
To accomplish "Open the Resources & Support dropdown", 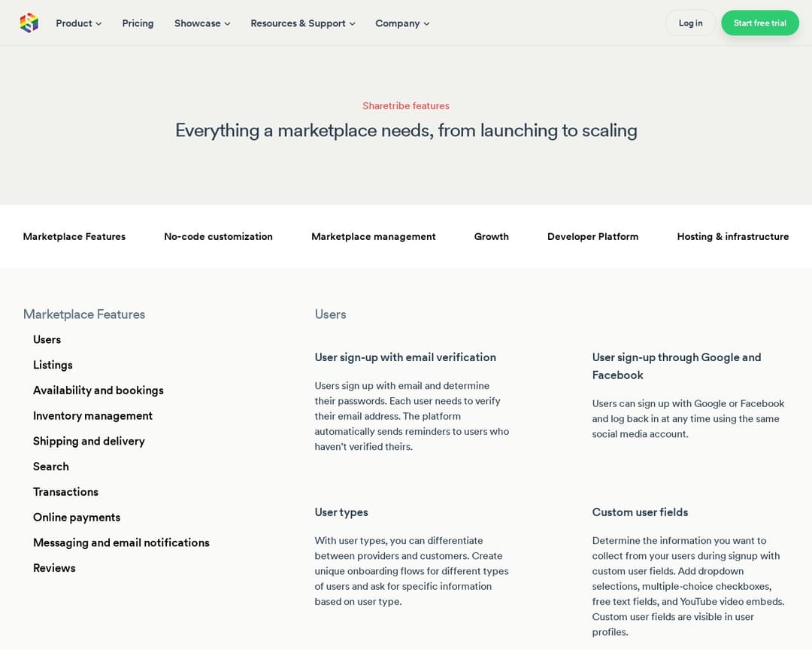I will coord(303,23).
